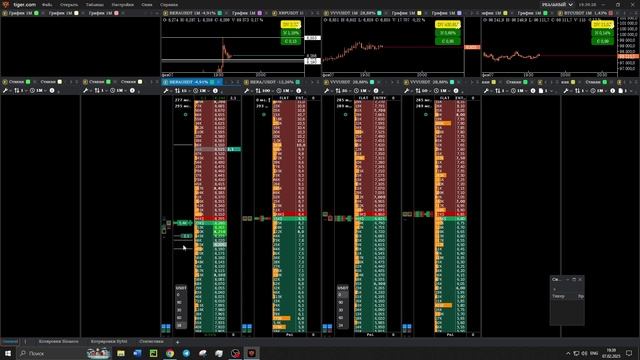Open wrench settings in second Стакан panel

coord(85,91)
